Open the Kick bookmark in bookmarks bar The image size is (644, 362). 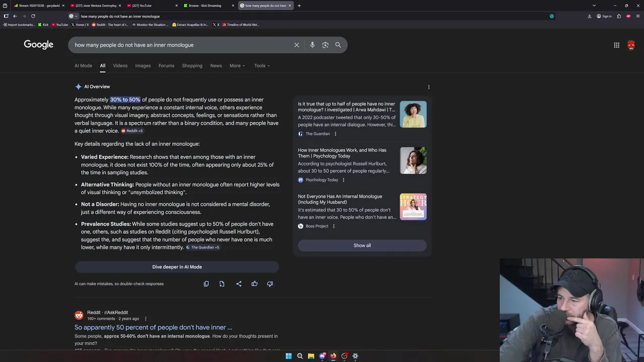coord(43,25)
